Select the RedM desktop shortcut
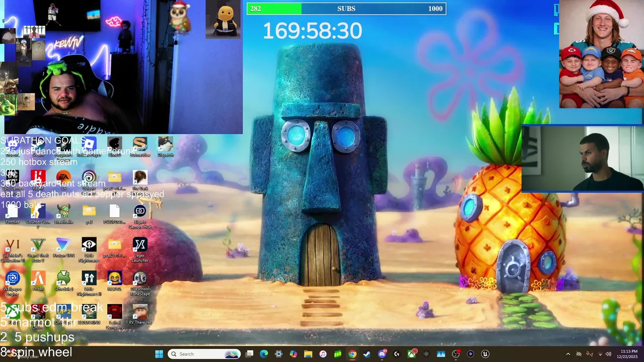This screenshot has width=644, height=362. click(38, 181)
